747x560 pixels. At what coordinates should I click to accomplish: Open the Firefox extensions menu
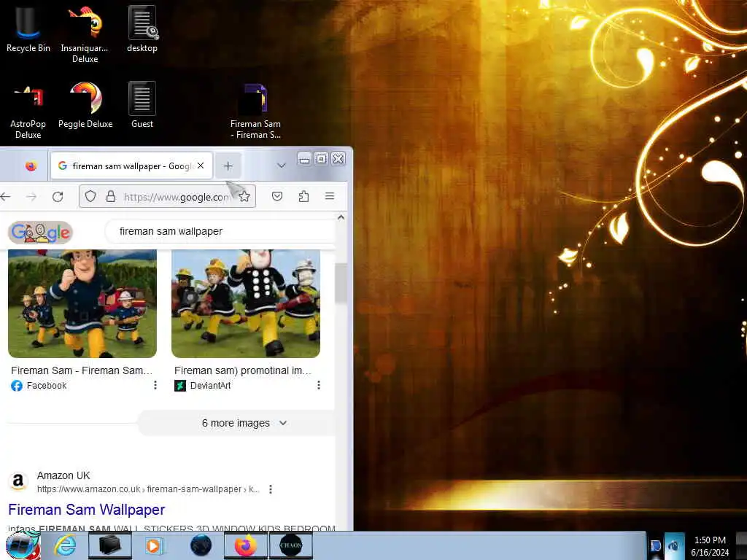303,196
